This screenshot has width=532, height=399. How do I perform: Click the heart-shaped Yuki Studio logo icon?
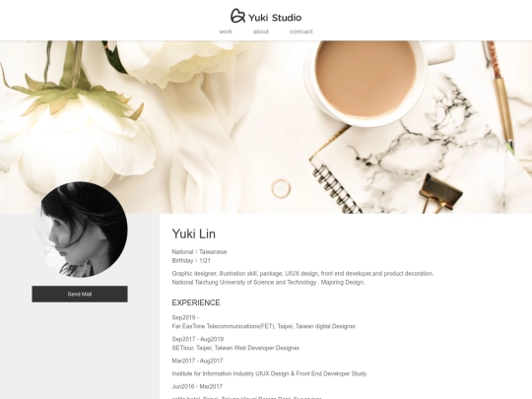(x=237, y=16)
